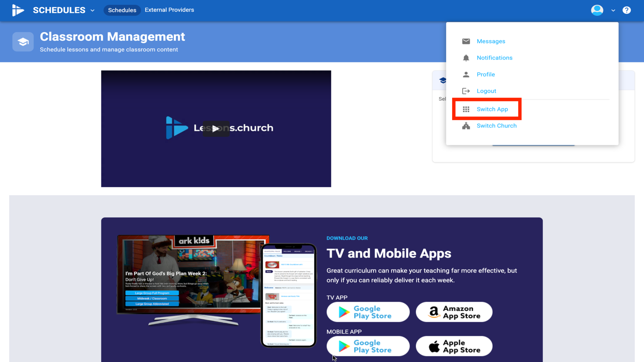This screenshot has height=362, width=644.
Task: Open Amazon App Store button
Action: (x=454, y=312)
